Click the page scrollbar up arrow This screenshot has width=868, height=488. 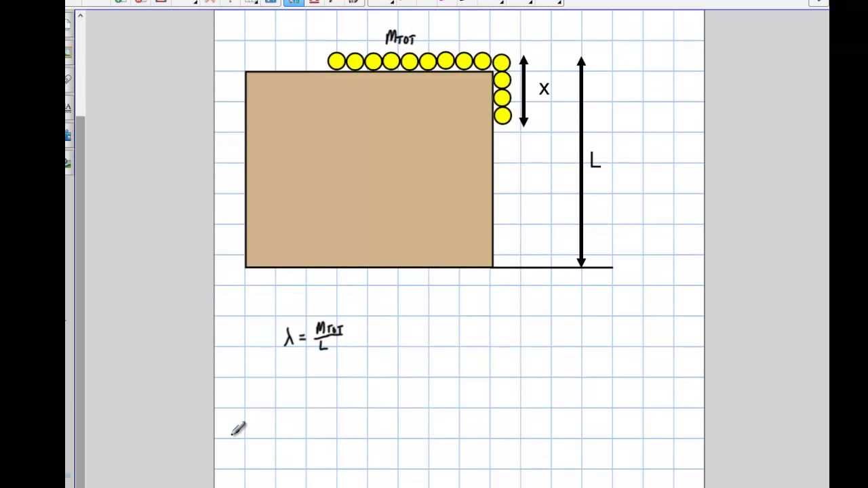80,16
